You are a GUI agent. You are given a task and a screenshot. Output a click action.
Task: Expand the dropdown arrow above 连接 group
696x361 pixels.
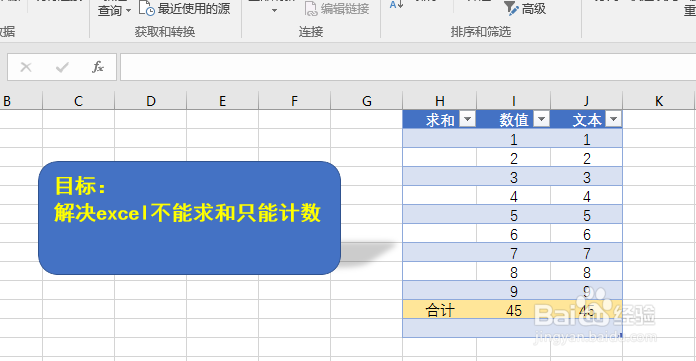(x=274, y=10)
